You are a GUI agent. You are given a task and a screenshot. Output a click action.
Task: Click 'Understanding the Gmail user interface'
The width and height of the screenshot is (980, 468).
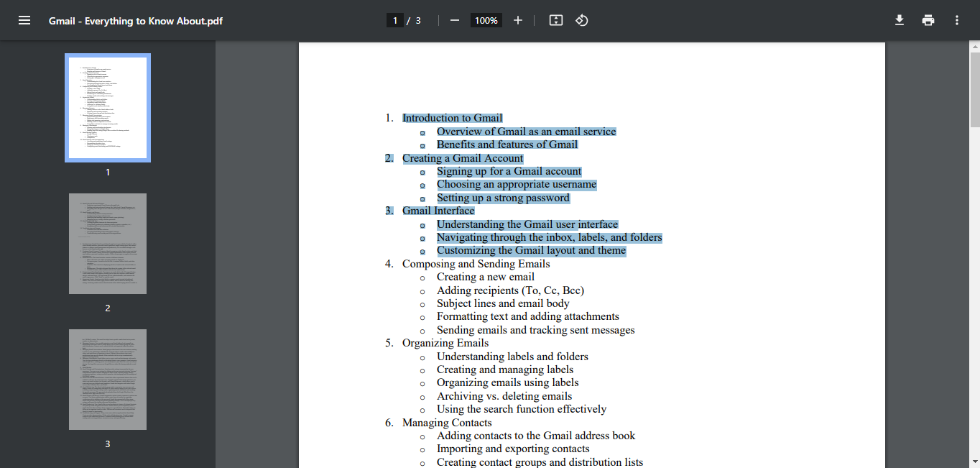pos(527,224)
